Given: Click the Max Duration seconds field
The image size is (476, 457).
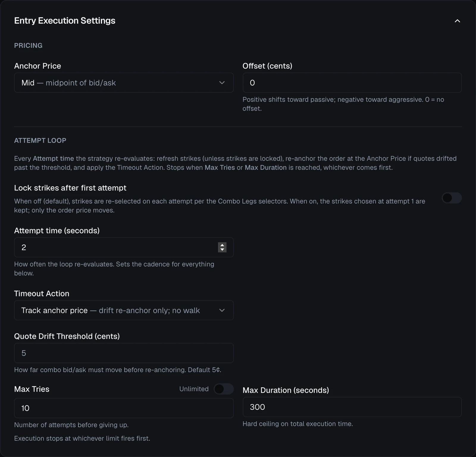Looking at the screenshot, I should [x=352, y=407].
